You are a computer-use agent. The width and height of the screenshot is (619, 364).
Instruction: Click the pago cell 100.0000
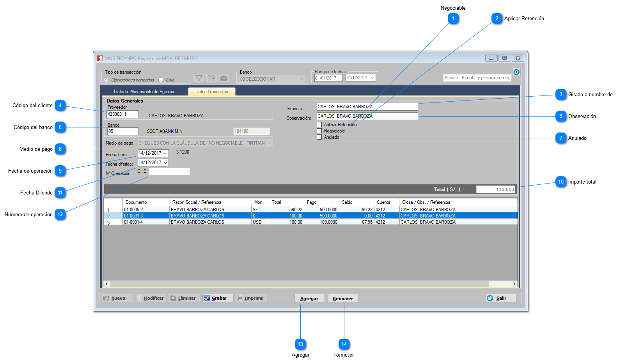[321, 222]
